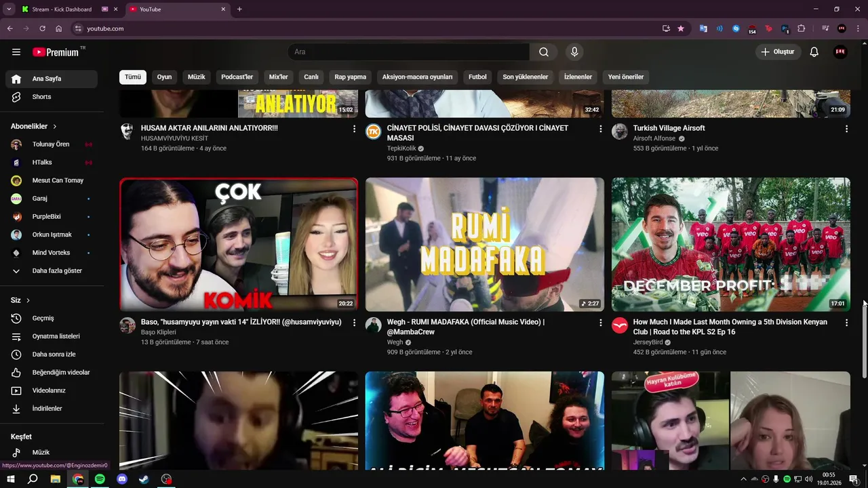868x488 pixels.
Task: Open Tolunay Ören subscription channel
Action: point(52,144)
